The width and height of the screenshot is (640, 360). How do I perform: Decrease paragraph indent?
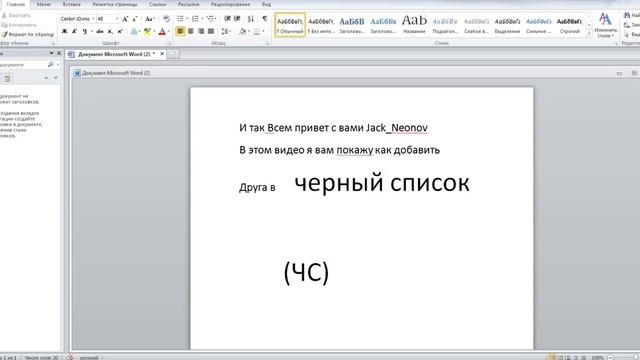pos(227,19)
